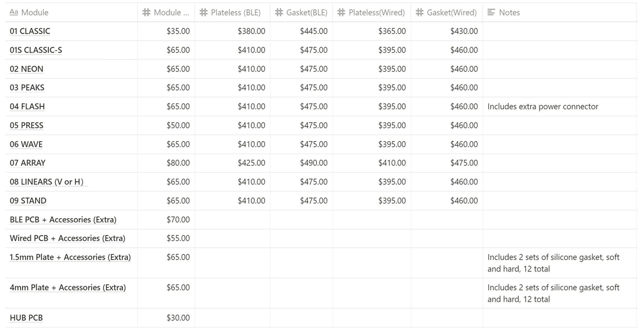
Task: Click the number icon on Module price column
Action: coord(146,13)
